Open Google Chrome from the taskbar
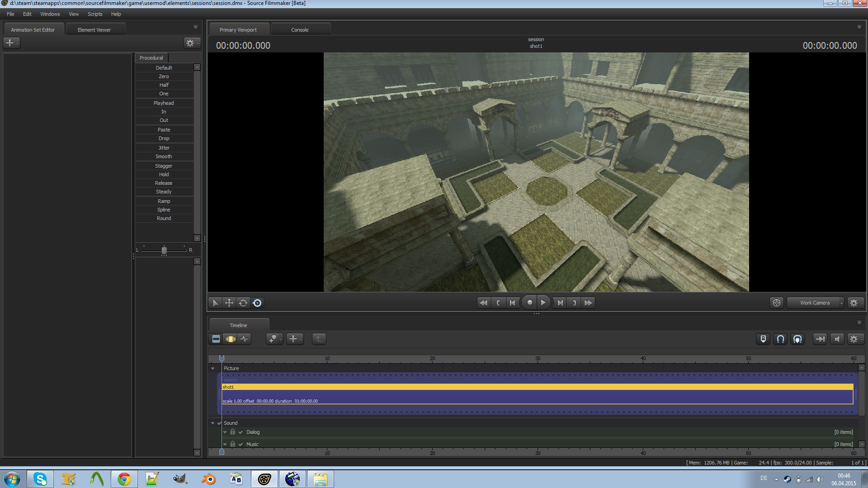 pos(124,479)
